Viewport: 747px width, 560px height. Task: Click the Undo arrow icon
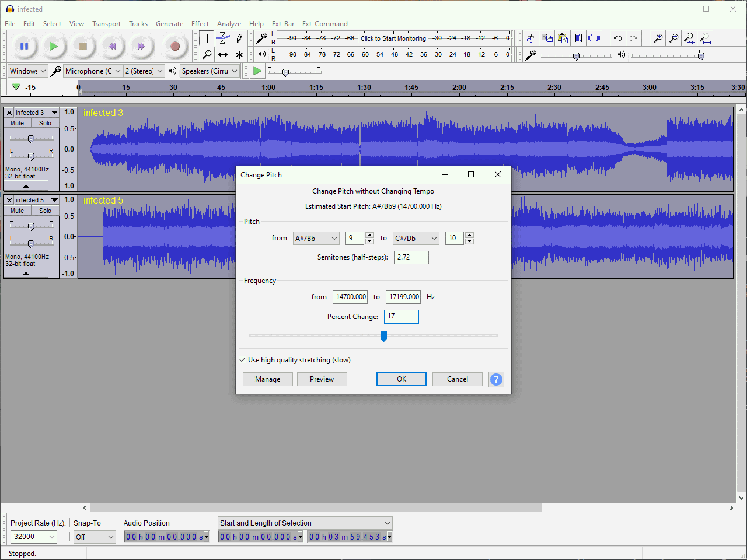click(x=617, y=38)
